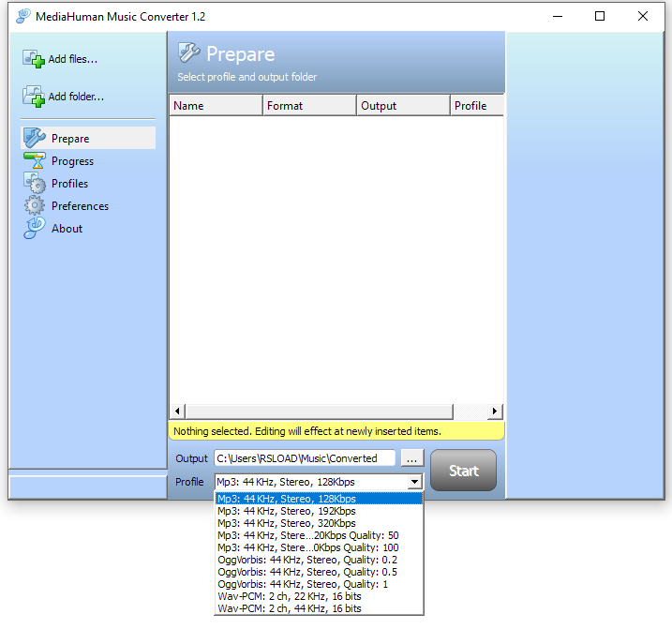
Task: Click the MediaHuman app icon in title bar
Action: point(23,16)
